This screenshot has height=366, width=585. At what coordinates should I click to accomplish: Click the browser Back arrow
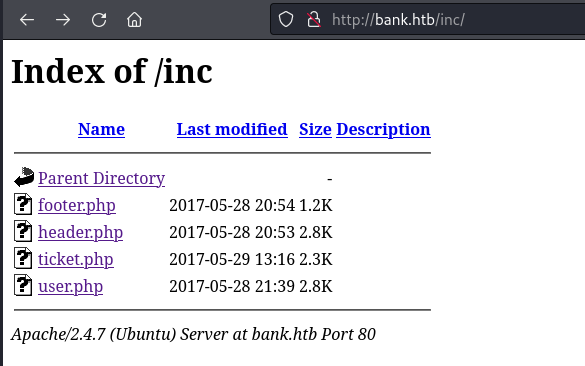27,19
